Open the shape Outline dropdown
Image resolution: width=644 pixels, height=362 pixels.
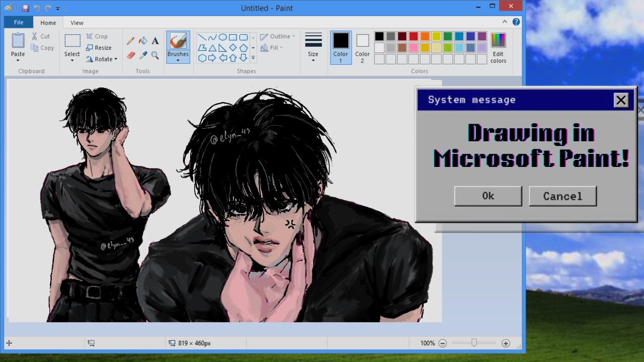tap(278, 36)
